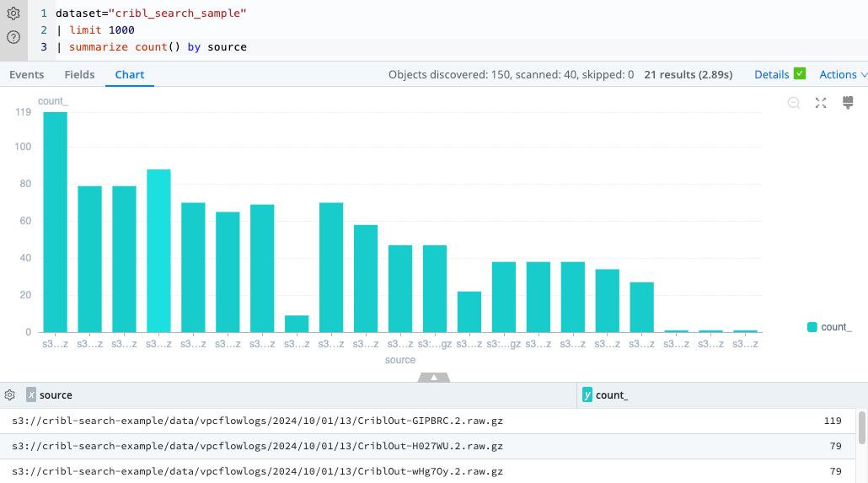Toggle count_ series in chart legend
This screenshot has width=868, height=483.
coord(829,327)
